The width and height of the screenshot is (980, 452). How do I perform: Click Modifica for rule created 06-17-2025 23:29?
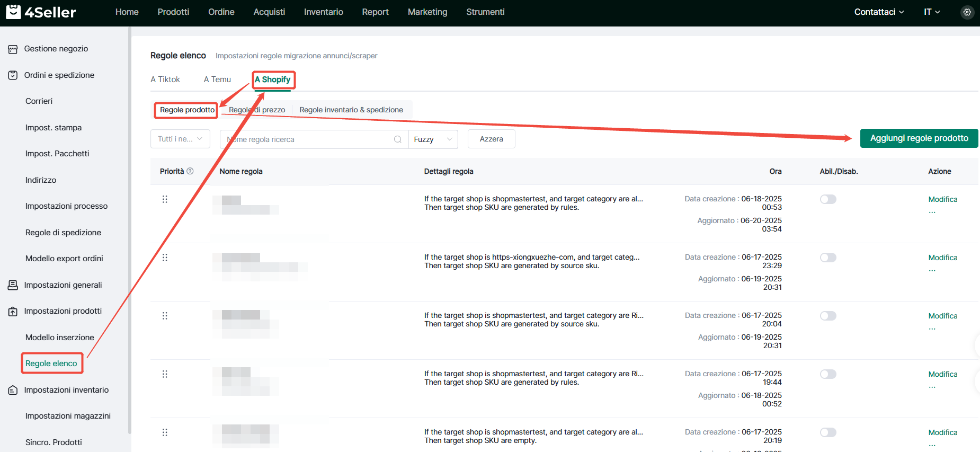click(943, 258)
